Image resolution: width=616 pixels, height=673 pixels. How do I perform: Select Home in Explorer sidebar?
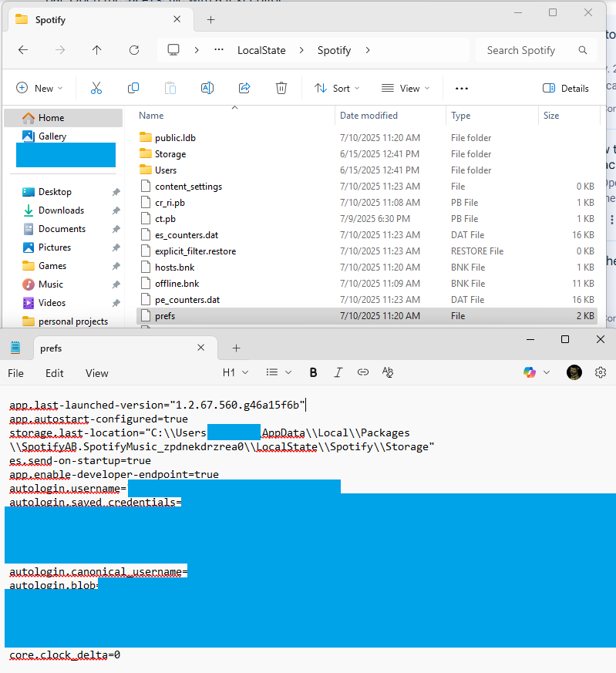(63, 118)
